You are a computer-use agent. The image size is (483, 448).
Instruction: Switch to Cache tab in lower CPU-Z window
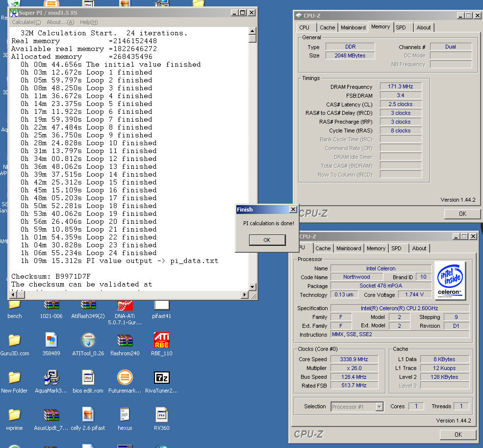coord(323,248)
